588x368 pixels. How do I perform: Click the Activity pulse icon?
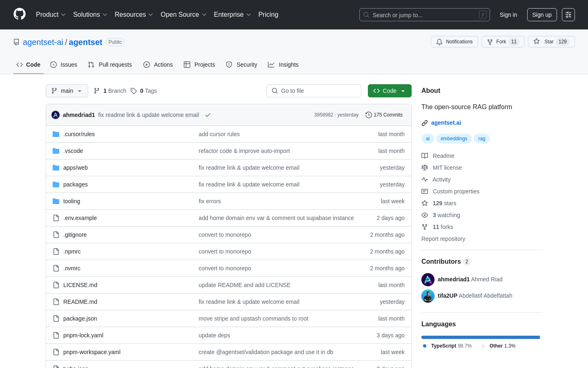(x=425, y=180)
